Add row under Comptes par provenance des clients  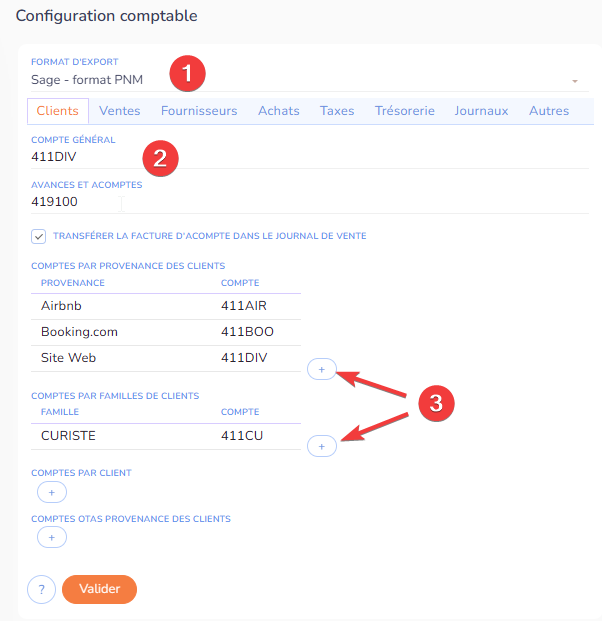pyautogui.click(x=321, y=369)
